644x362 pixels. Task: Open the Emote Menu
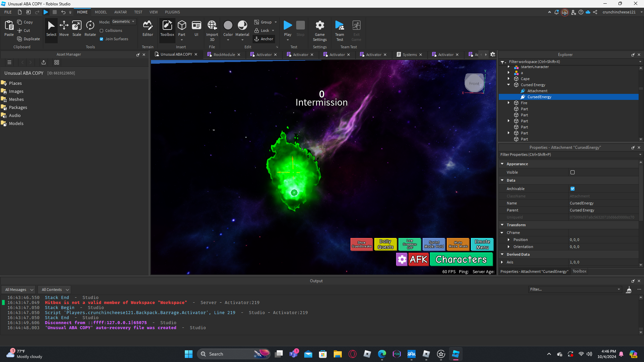(x=482, y=244)
